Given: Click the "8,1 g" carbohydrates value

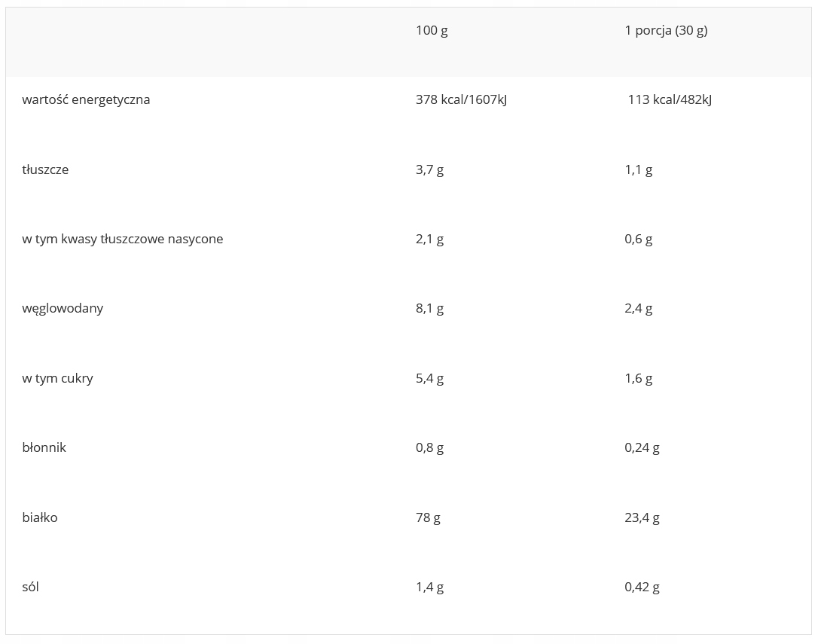Looking at the screenshot, I should tap(429, 309).
